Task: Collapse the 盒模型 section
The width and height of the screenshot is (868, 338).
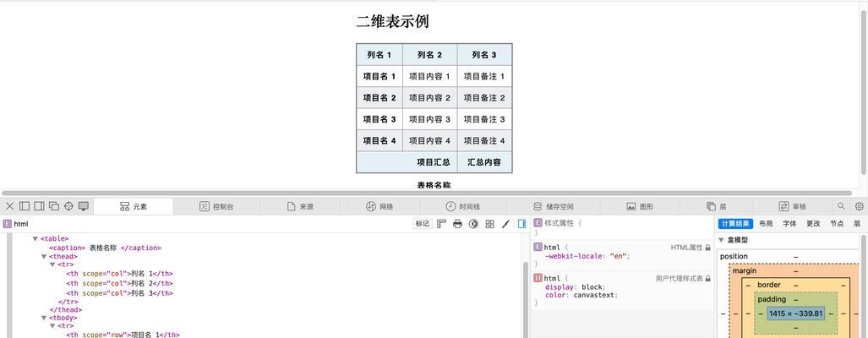Action: point(721,240)
